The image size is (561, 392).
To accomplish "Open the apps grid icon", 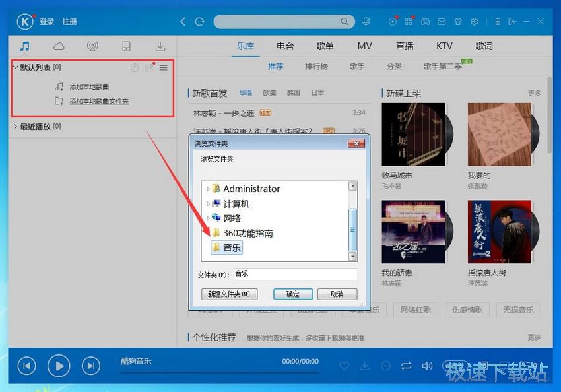I will (x=409, y=22).
